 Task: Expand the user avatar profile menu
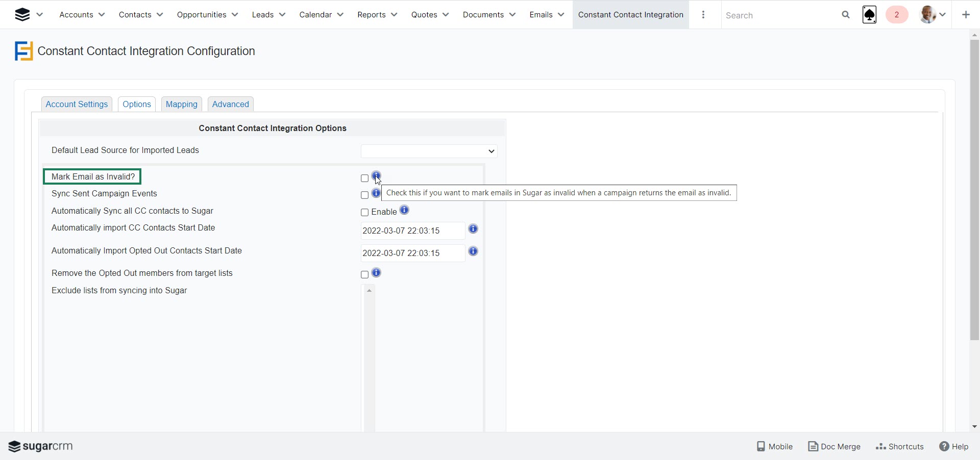(x=933, y=15)
